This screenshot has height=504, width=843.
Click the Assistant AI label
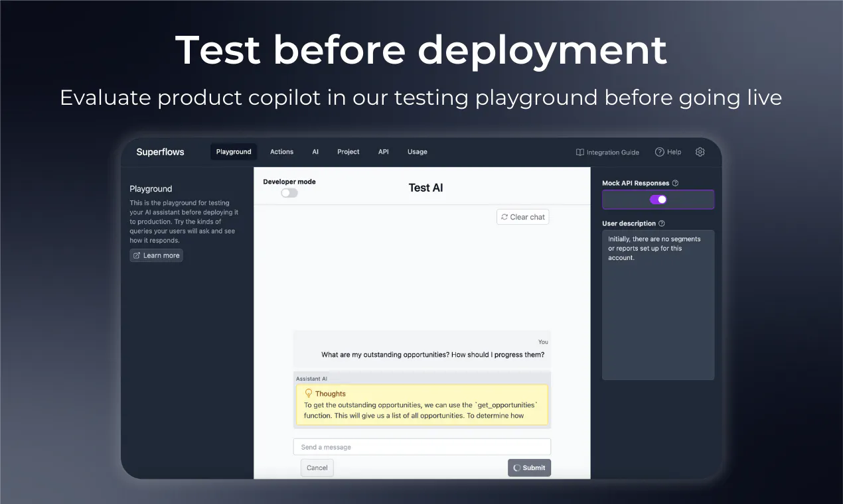[x=311, y=379]
